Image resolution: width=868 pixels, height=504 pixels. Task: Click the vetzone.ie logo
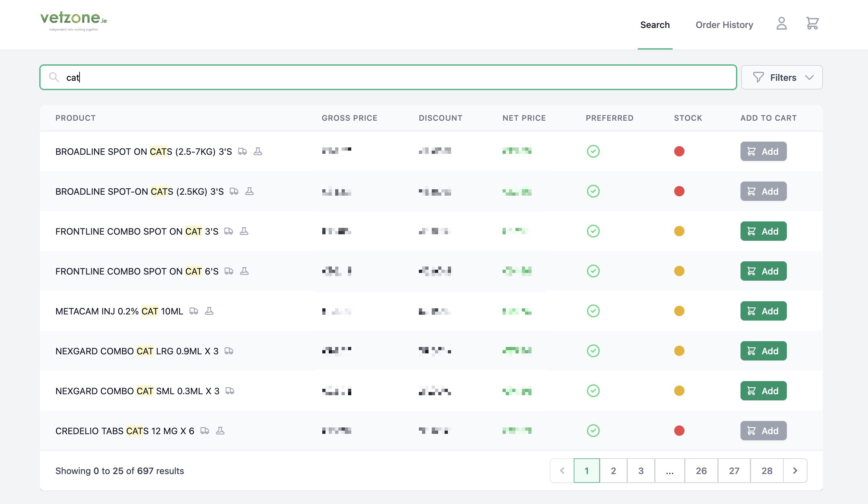[73, 21]
